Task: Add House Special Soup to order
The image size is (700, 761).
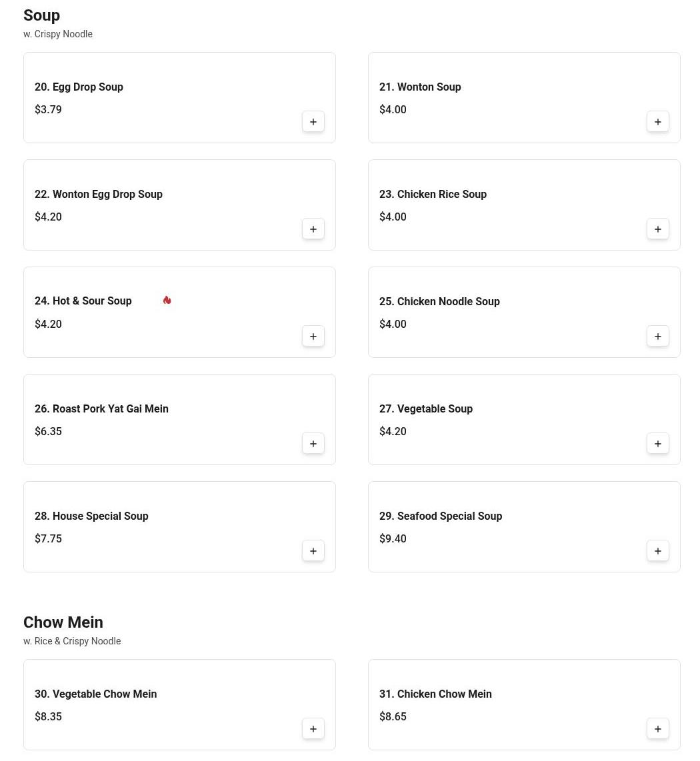Action: 313,551
